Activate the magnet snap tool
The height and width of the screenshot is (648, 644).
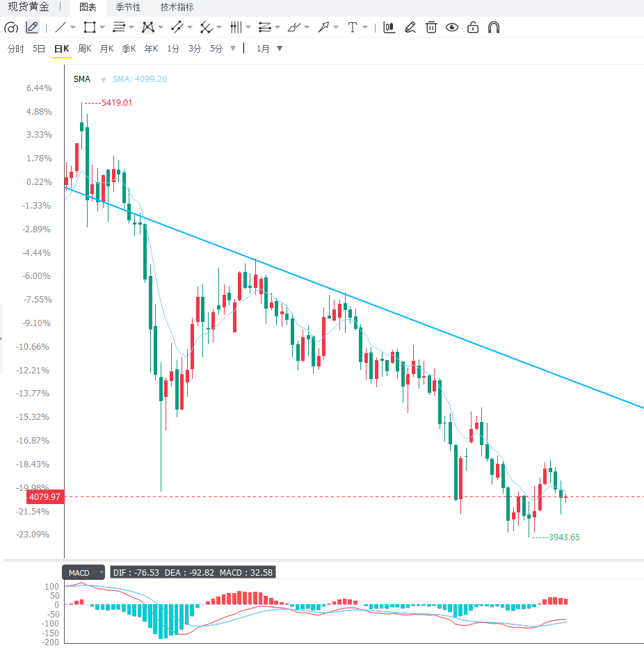click(x=494, y=27)
